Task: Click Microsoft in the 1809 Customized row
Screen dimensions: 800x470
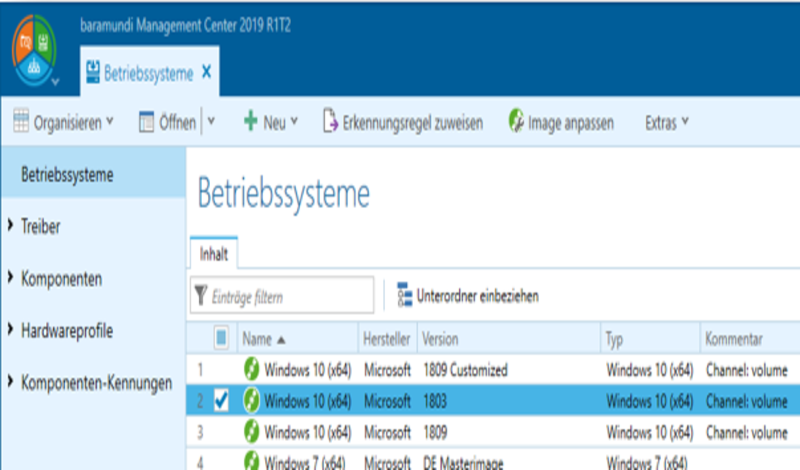Action: tap(387, 370)
